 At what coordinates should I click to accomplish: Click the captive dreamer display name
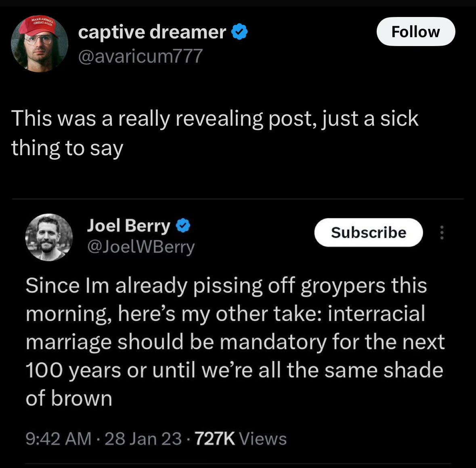pyautogui.click(x=152, y=32)
